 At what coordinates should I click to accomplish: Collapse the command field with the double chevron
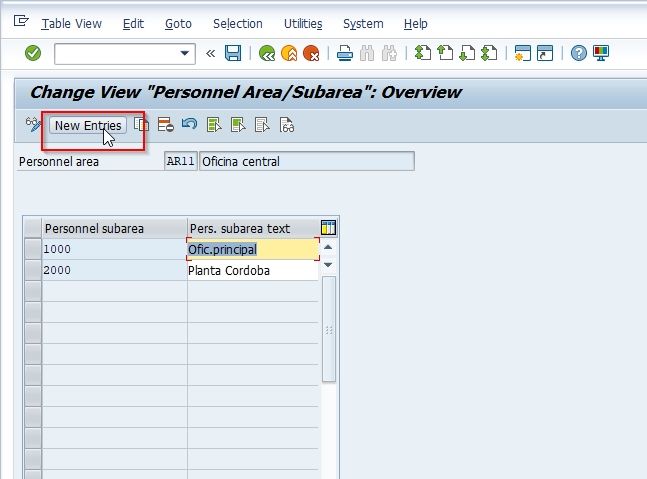coord(210,54)
